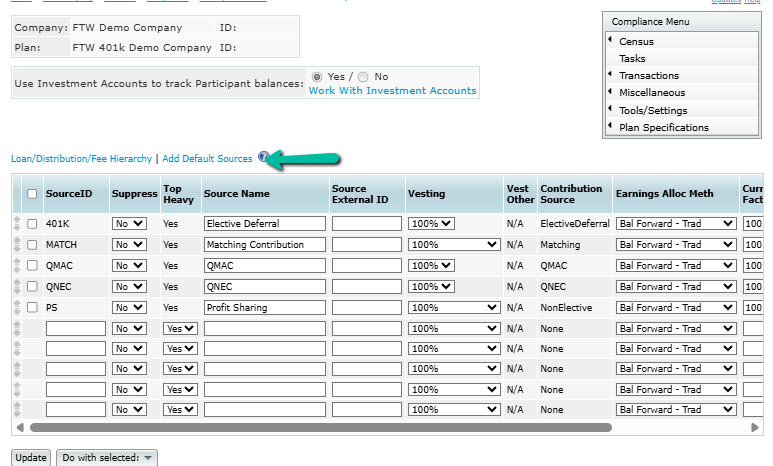Select the Yes radio for Investment Accounts
The image size is (773, 466).
click(317, 77)
